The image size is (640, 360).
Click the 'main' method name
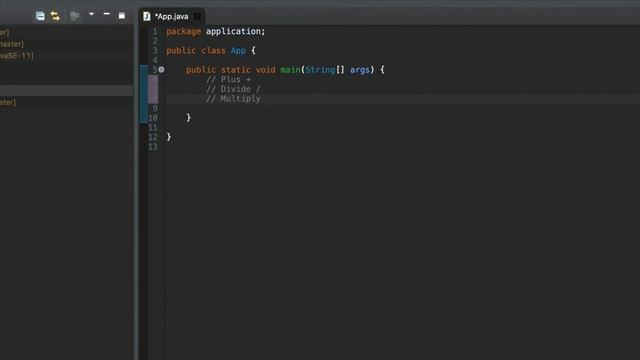[x=290, y=70]
